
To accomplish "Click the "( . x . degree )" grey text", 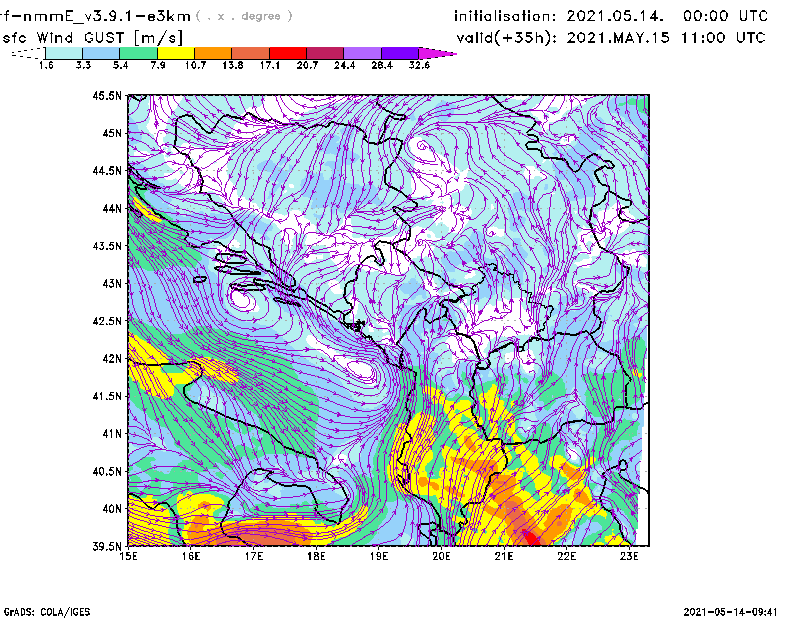I will [244, 16].
